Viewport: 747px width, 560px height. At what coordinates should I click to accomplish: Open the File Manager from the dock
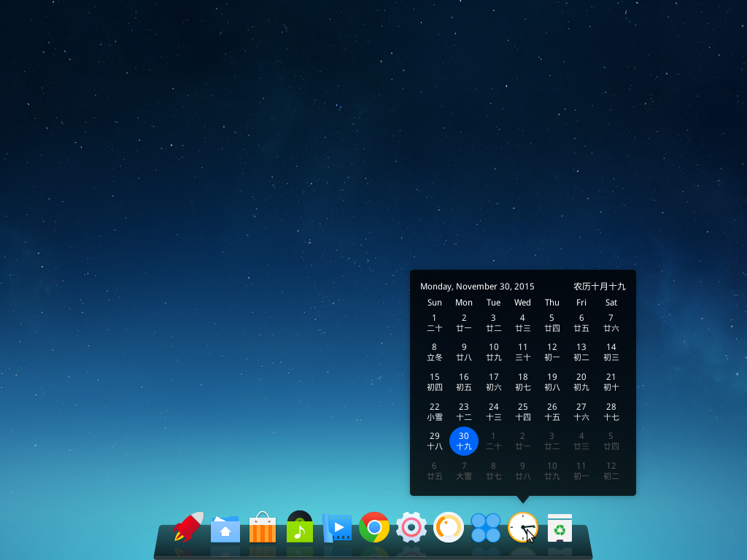(225, 526)
